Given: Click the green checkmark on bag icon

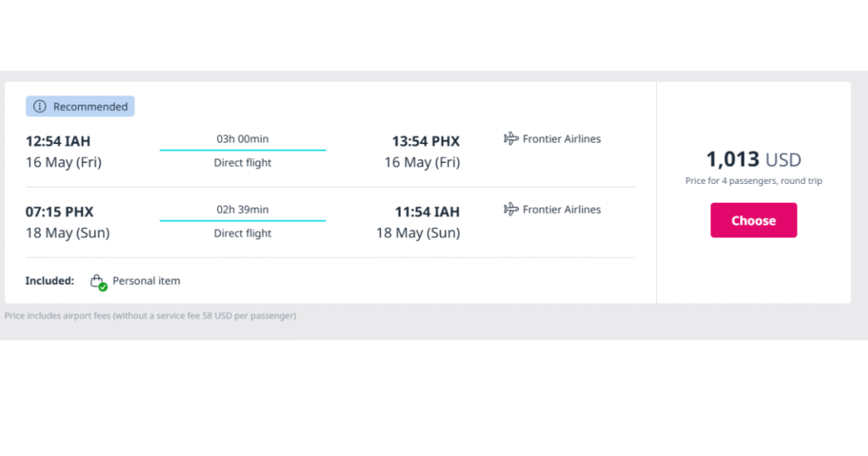Looking at the screenshot, I should [103, 286].
